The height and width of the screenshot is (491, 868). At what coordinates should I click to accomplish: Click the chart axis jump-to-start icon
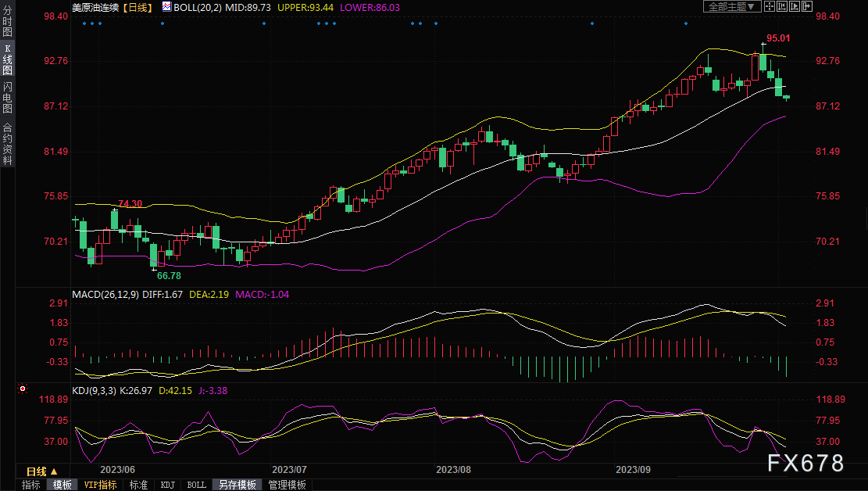[x=782, y=7]
